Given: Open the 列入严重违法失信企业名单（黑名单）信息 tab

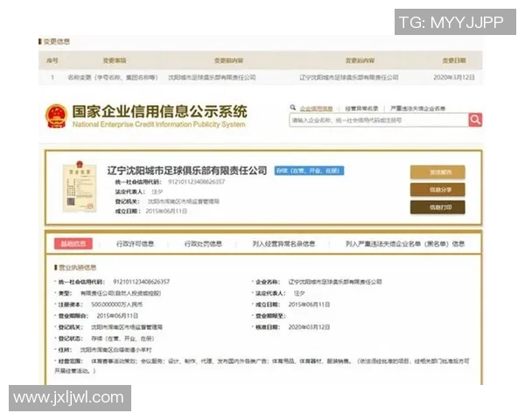Looking at the screenshot, I should tap(405, 244).
